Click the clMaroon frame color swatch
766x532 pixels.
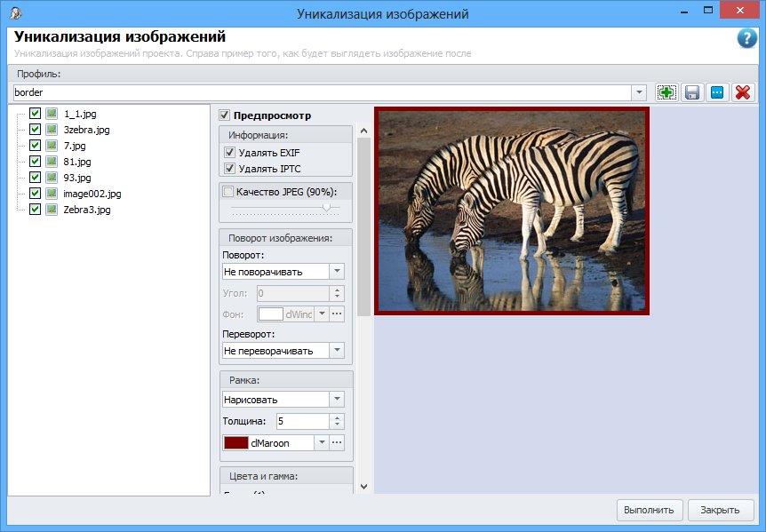tap(236, 442)
